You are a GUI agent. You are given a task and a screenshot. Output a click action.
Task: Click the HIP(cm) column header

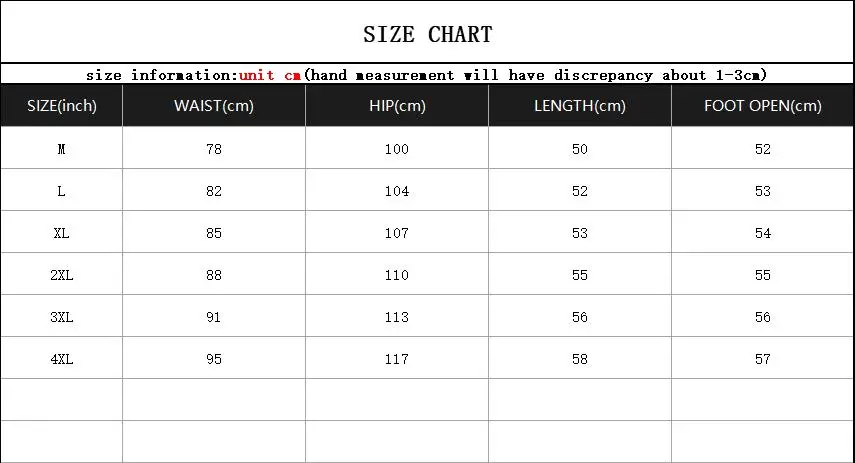coord(397,106)
